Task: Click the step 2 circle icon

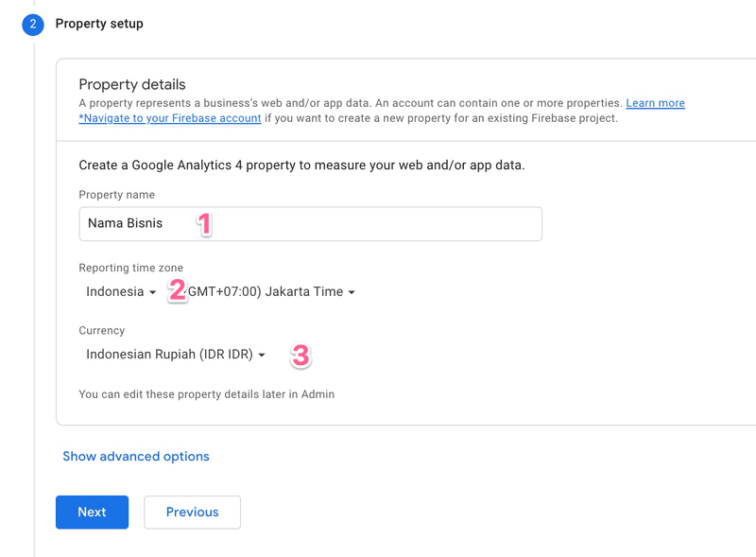Action: click(x=33, y=25)
